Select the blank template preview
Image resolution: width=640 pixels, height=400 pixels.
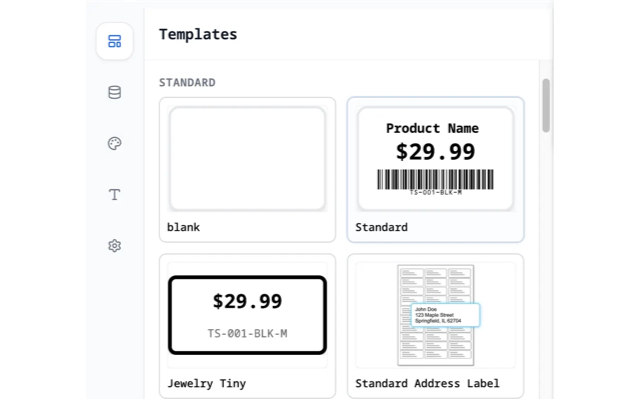[247, 158]
